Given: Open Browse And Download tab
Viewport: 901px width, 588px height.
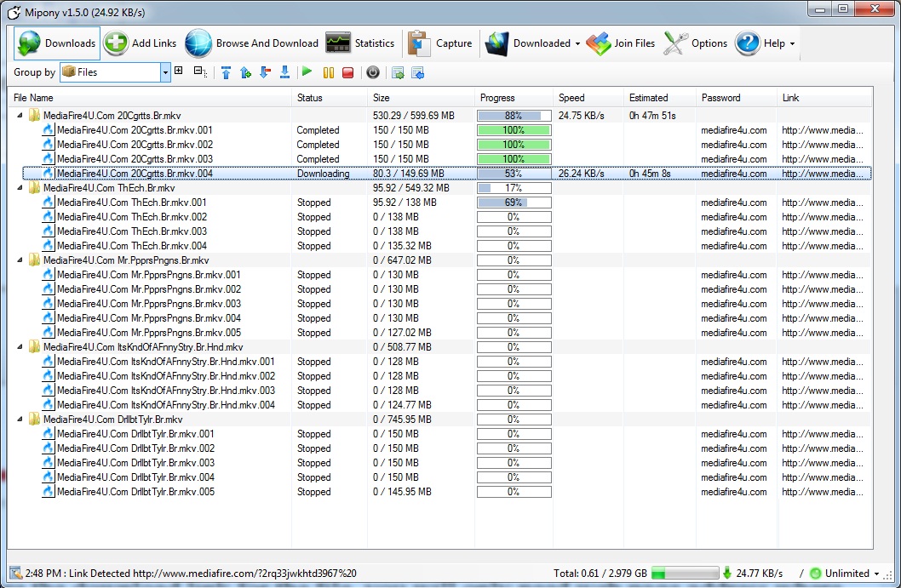Looking at the screenshot, I should pyautogui.click(x=252, y=43).
